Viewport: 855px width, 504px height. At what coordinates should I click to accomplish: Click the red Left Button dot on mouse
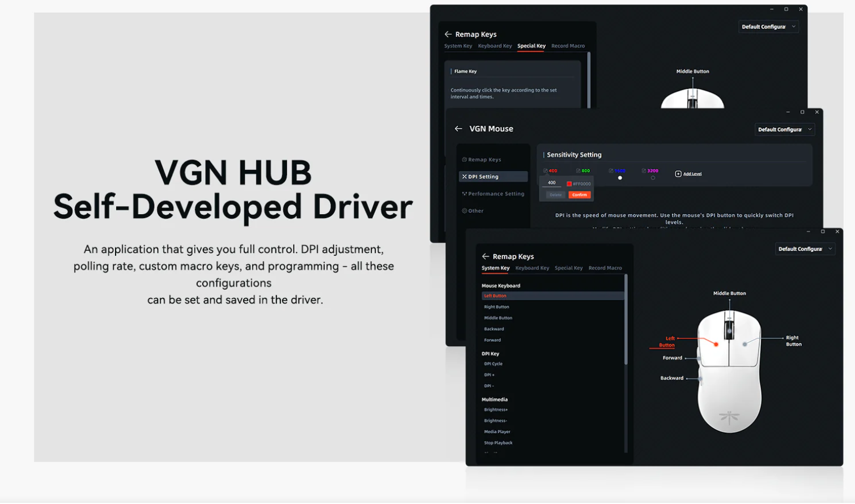coord(716,344)
